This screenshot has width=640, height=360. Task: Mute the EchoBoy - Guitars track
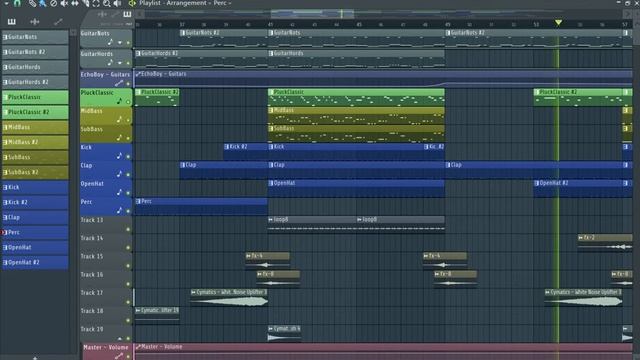128,84
